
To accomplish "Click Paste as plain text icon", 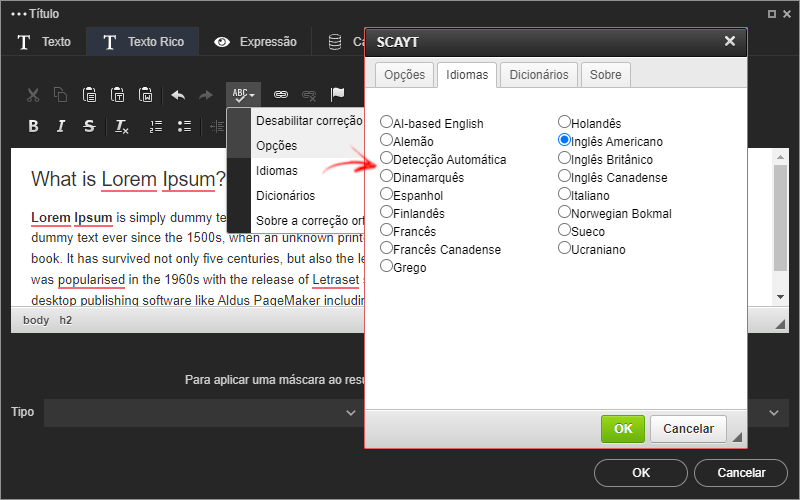I will tap(118, 95).
